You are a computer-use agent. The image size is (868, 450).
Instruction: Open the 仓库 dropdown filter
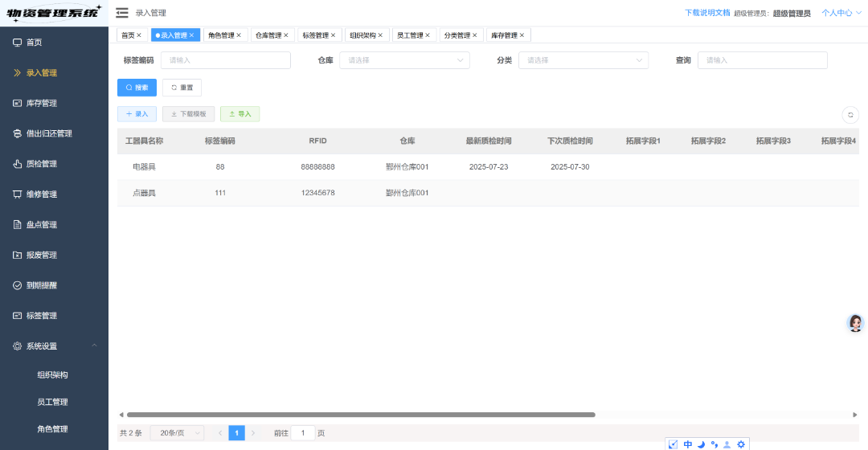tap(404, 60)
